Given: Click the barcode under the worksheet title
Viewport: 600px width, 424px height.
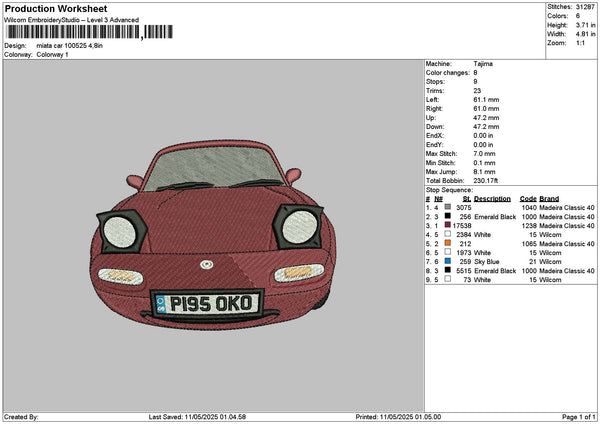Looking at the screenshot, I should click(72, 32).
